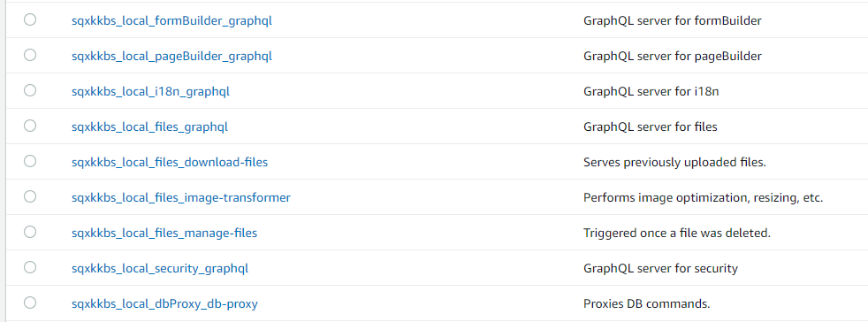The width and height of the screenshot is (868, 322).
Task: Open sqxkkbs_local_formBuilder_graphql function link
Action: pos(171,21)
